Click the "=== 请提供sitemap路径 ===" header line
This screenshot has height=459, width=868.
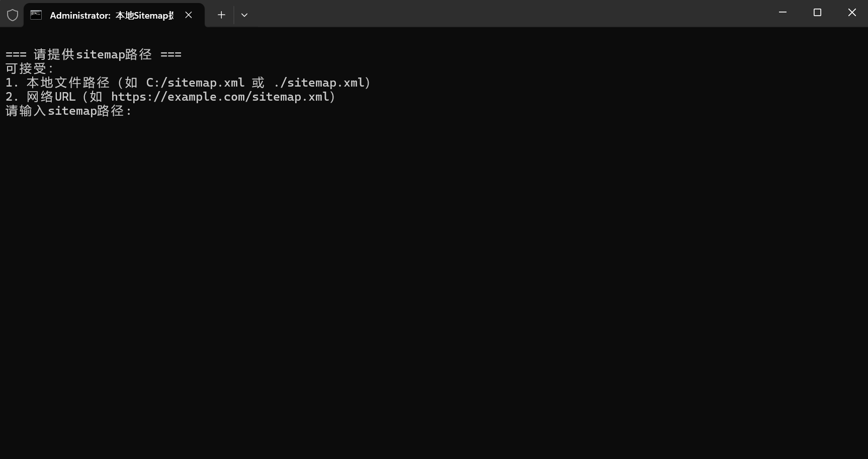click(94, 54)
